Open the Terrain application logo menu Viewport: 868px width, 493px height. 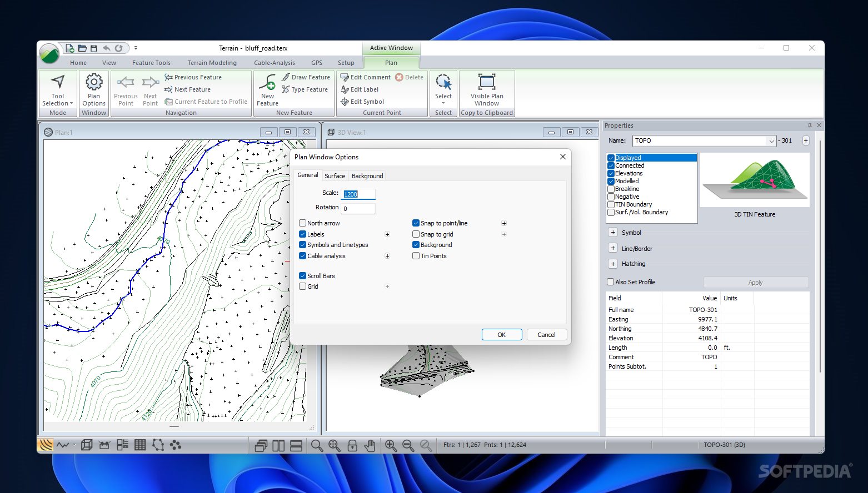pos(49,54)
